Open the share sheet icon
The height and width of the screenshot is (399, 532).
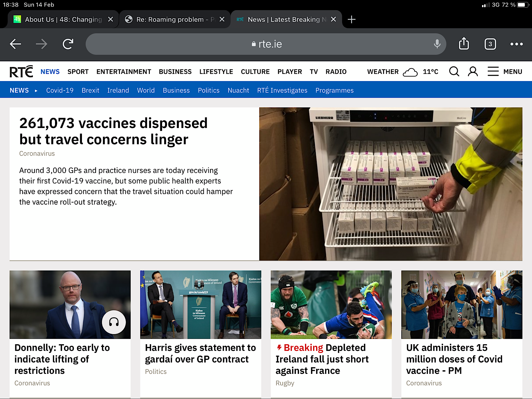(x=464, y=44)
